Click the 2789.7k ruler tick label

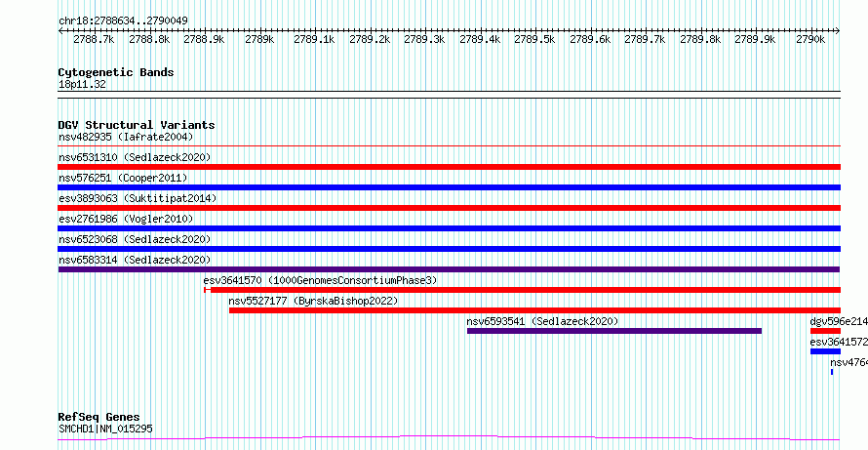(645, 40)
